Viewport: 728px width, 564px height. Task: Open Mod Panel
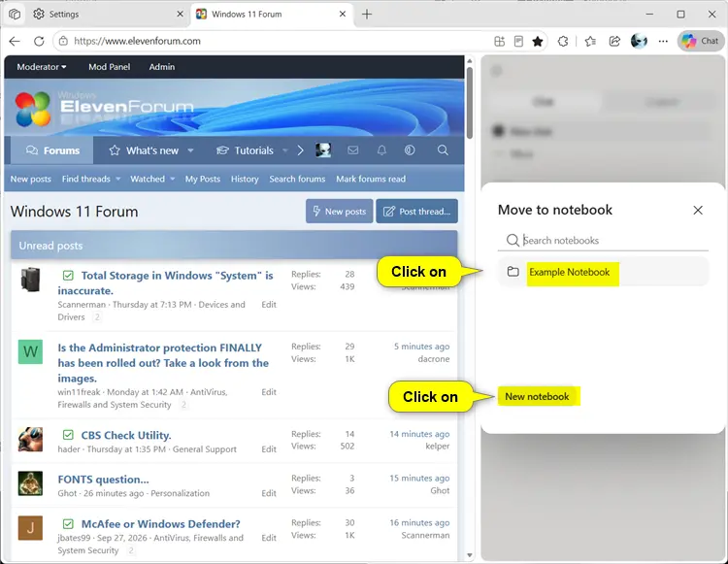[109, 67]
